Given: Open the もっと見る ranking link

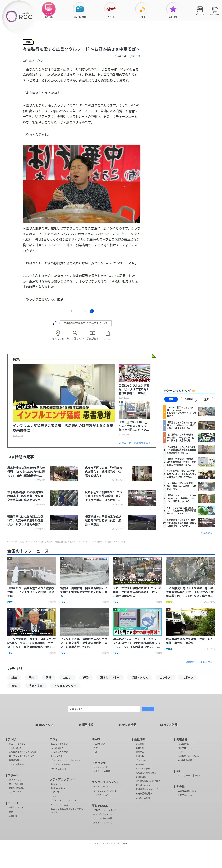Looking at the screenshot, I should tap(207, 533).
